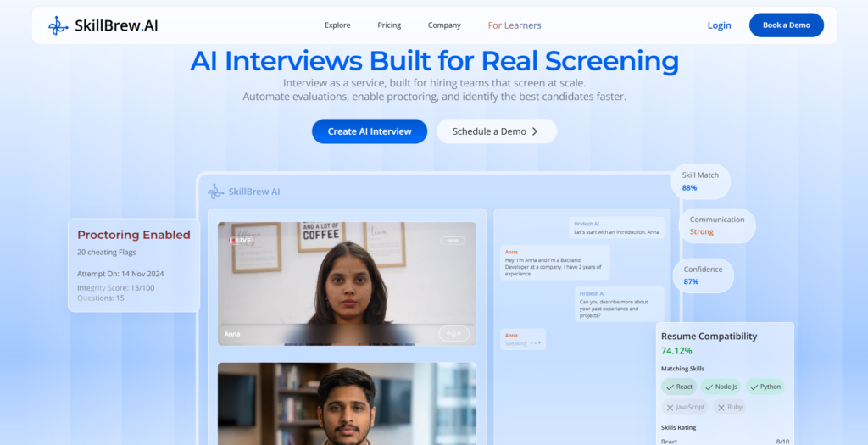
Task: Click the male interviewer's video feed
Action: click(x=347, y=403)
